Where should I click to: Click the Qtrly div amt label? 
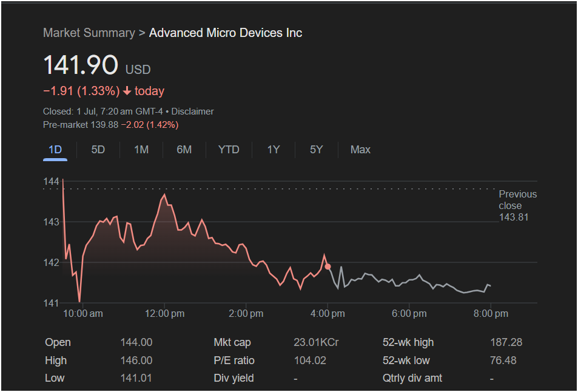coord(412,378)
